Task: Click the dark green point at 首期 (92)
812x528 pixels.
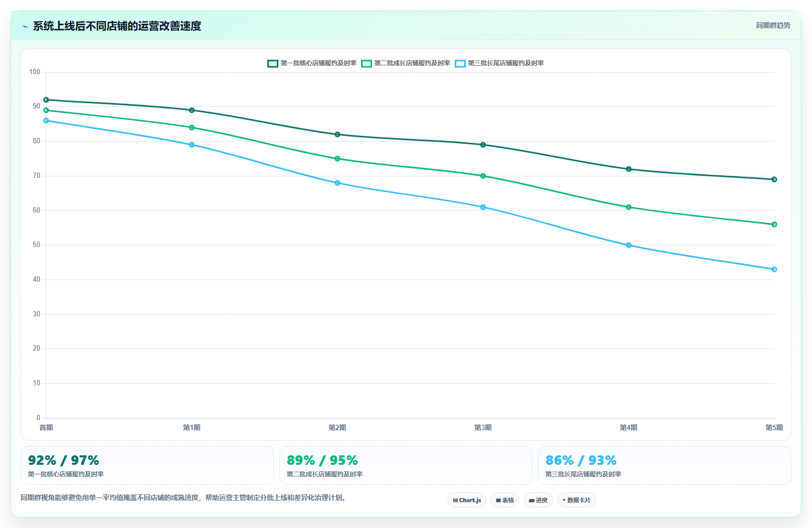Action: [46, 100]
